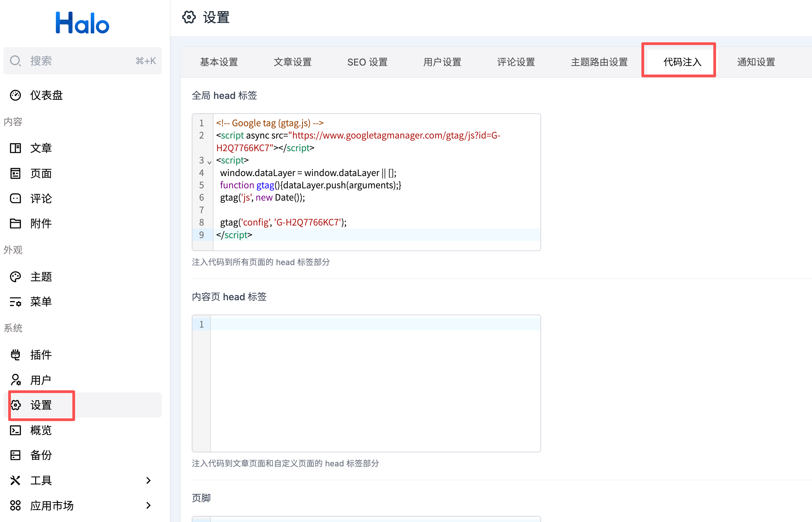The image size is (812, 522).
Task: Open the 通知设置 notification settings tab
Action: pyautogui.click(x=755, y=62)
